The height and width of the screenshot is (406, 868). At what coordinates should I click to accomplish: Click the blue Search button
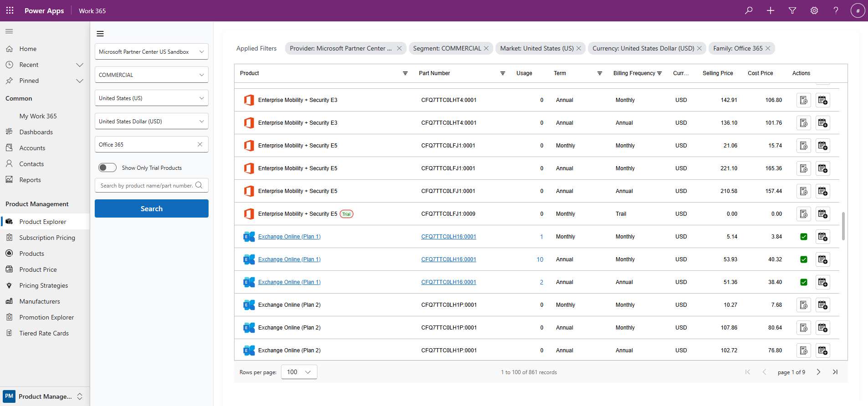tap(152, 208)
